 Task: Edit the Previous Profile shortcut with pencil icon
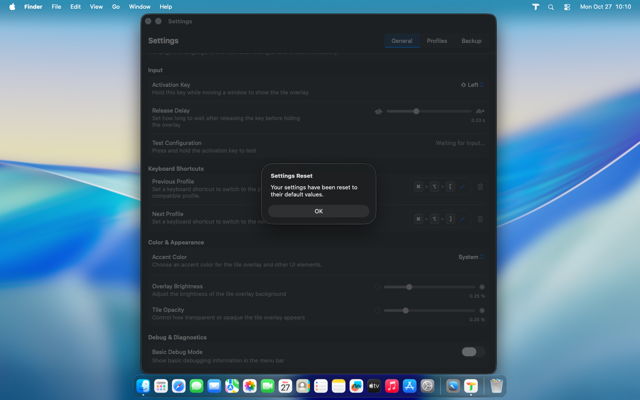tap(463, 187)
